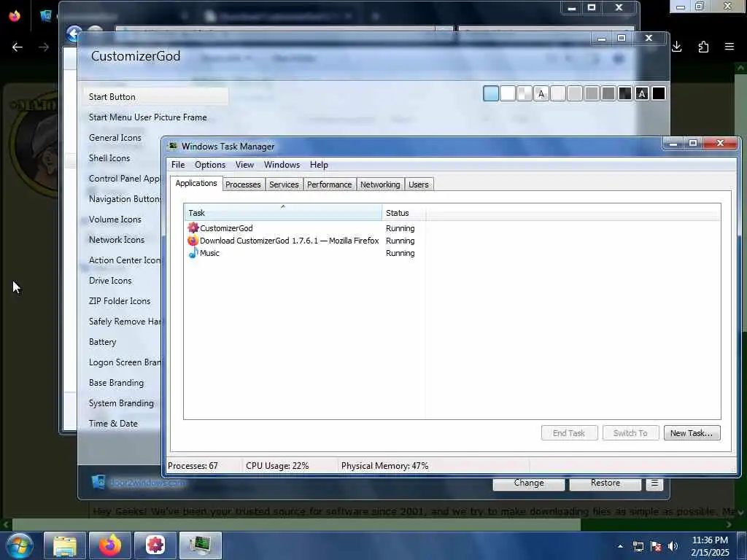Click the Firefox logo in the top-left corner

[15, 16]
